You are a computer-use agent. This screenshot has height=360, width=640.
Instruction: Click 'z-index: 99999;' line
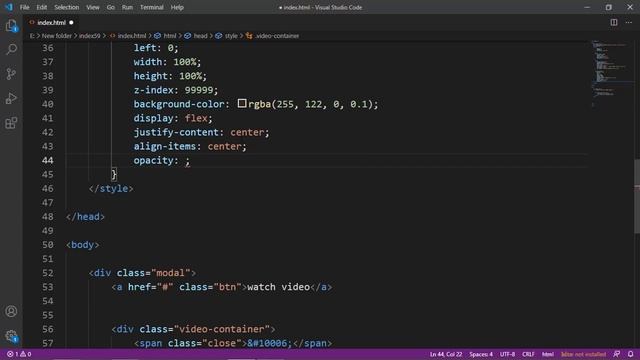pyautogui.click(x=176, y=90)
